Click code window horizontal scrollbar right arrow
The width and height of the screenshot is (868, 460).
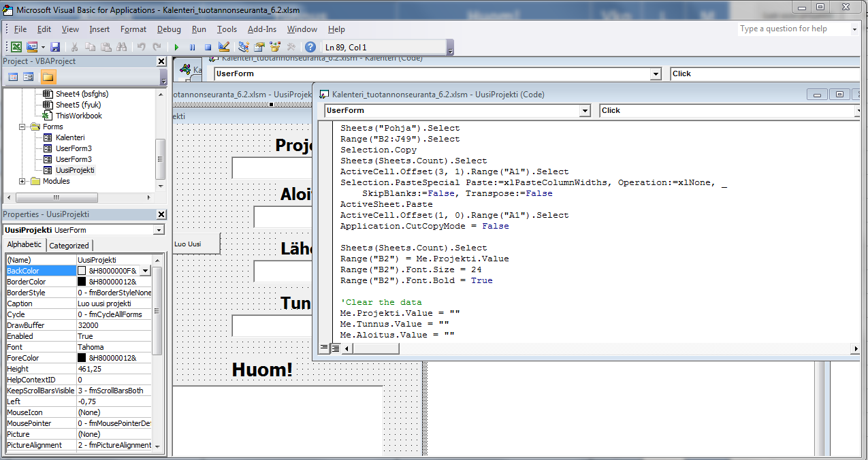point(856,348)
